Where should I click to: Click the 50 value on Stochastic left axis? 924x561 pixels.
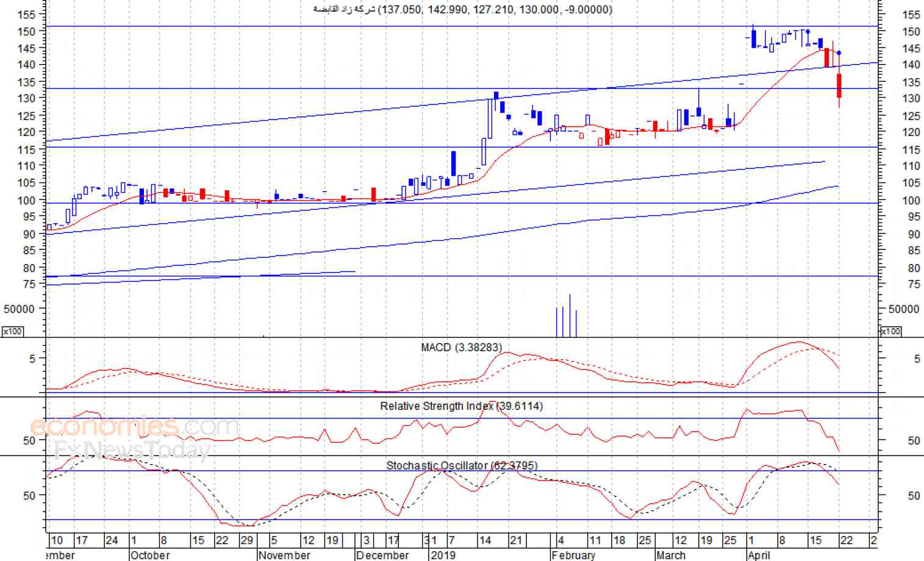pos(29,496)
